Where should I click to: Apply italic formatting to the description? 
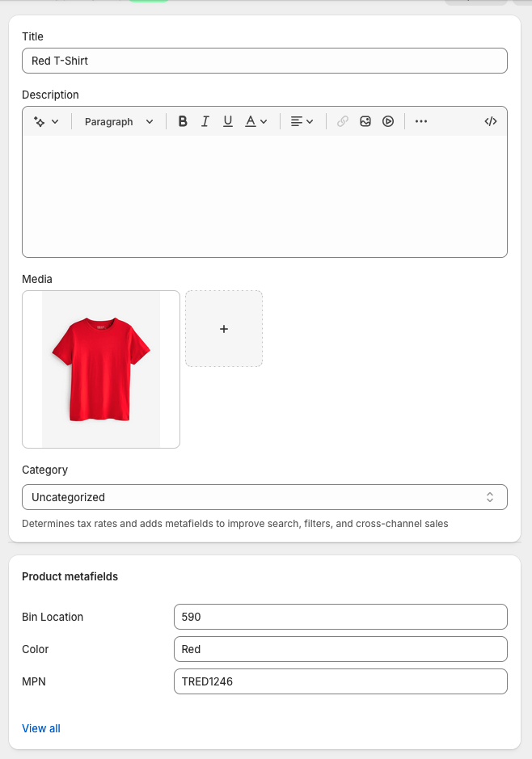click(x=205, y=121)
